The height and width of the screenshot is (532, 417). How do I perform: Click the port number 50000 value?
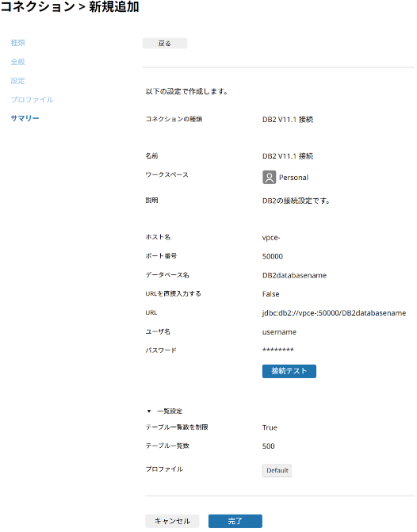[x=273, y=257]
